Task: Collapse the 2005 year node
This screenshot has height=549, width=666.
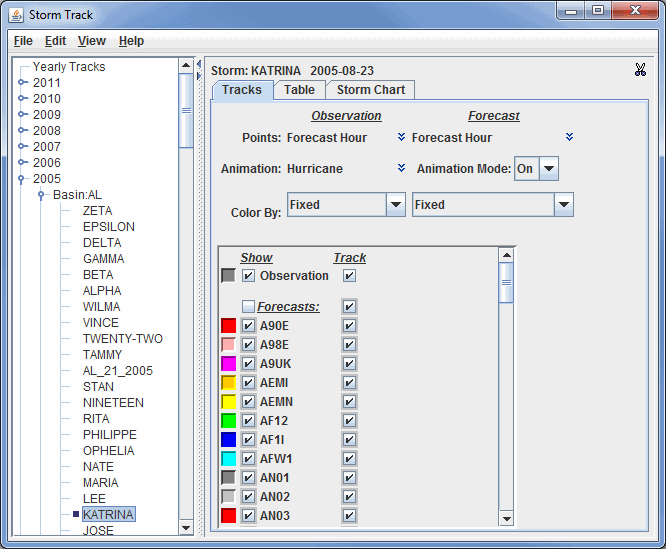Action: (21, 179)
